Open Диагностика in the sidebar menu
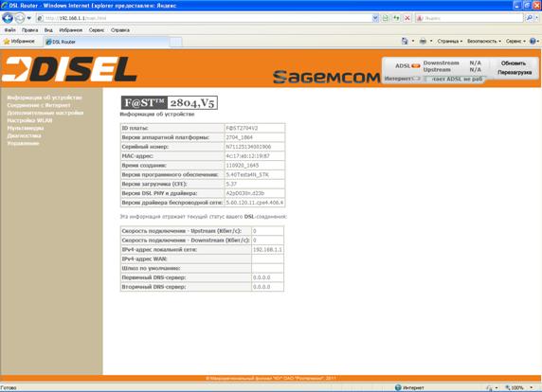The width and height of the screenshot is (542, 392). click(25, 135)
